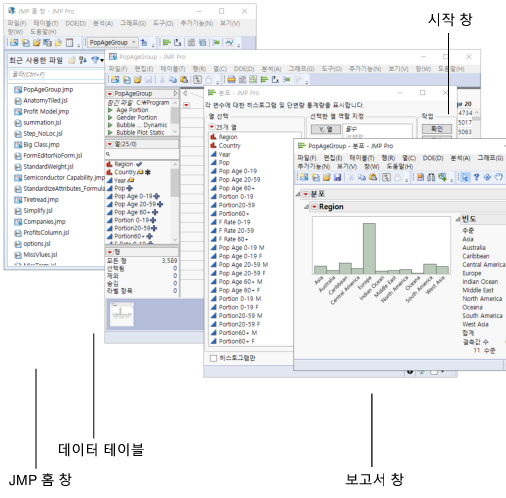Click the calendar-grid icon in JMP Home toolbar

(x=69, y=43)
